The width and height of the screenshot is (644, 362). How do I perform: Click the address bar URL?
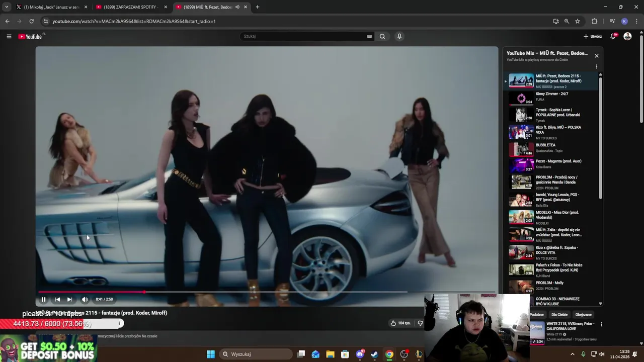coord(134,21)
